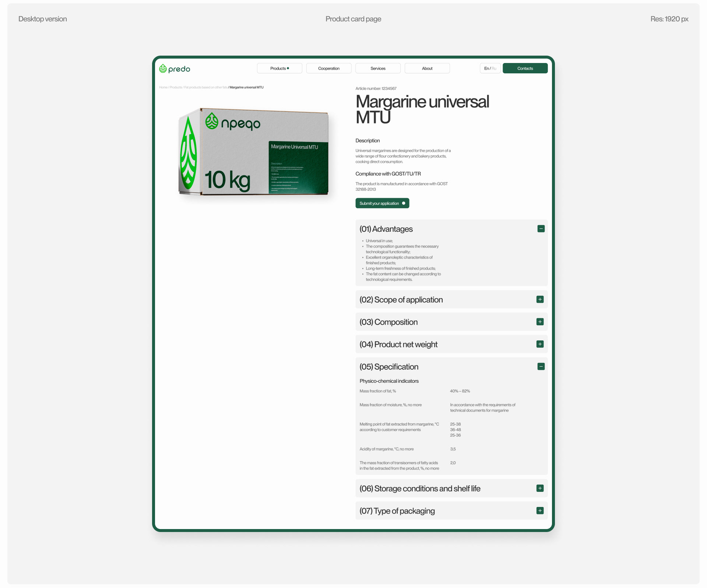Click plus icon on Scope of application

[540, 300]
